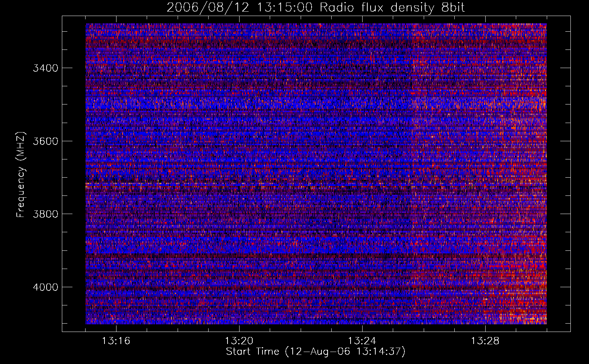
Task: Click the 13:20 time tick label
Action: 239,341
